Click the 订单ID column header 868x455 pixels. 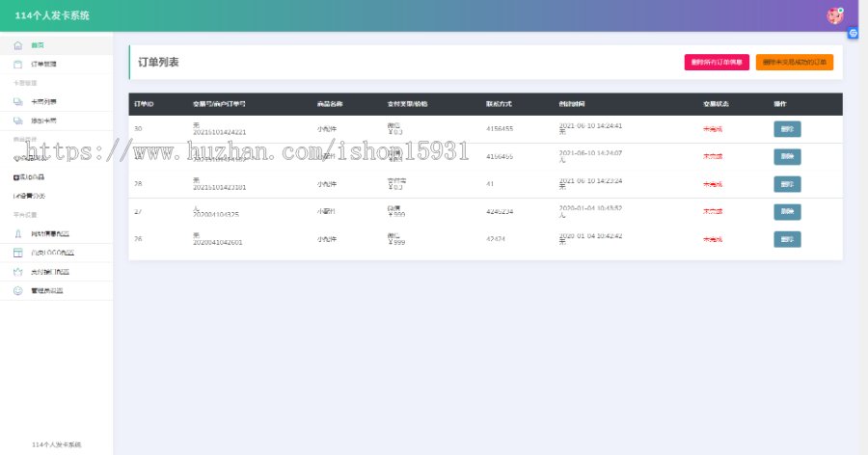point(144,104)
